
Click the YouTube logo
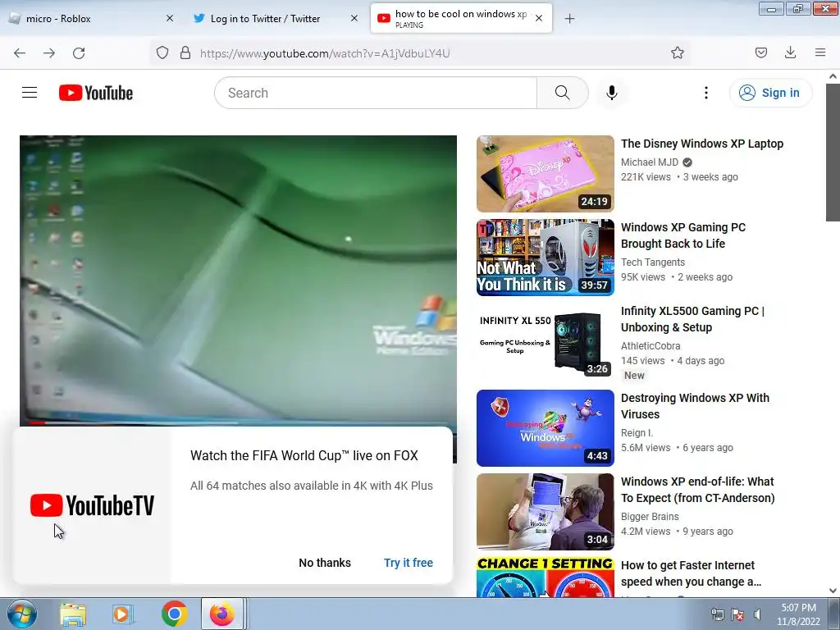click(96, 93)
